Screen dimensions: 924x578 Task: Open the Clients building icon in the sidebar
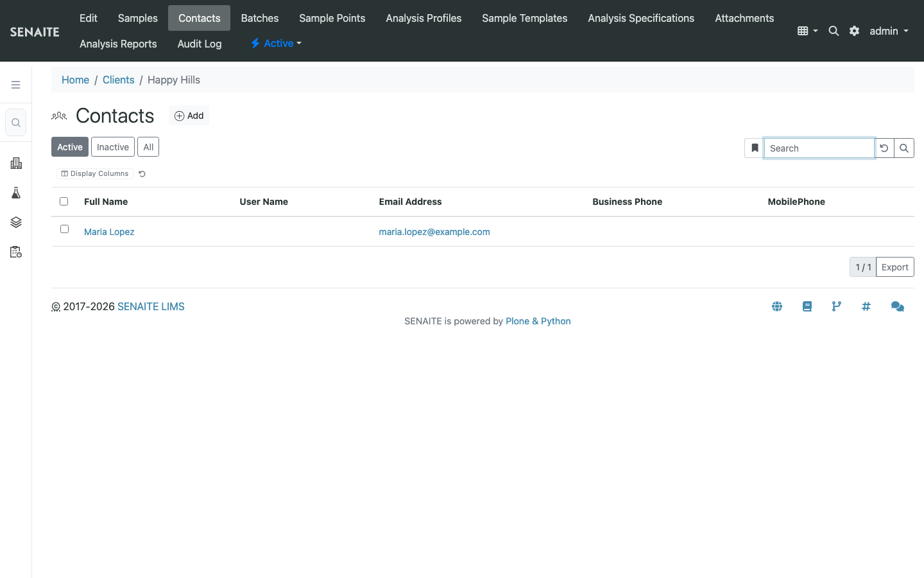(x=16, y=163)
